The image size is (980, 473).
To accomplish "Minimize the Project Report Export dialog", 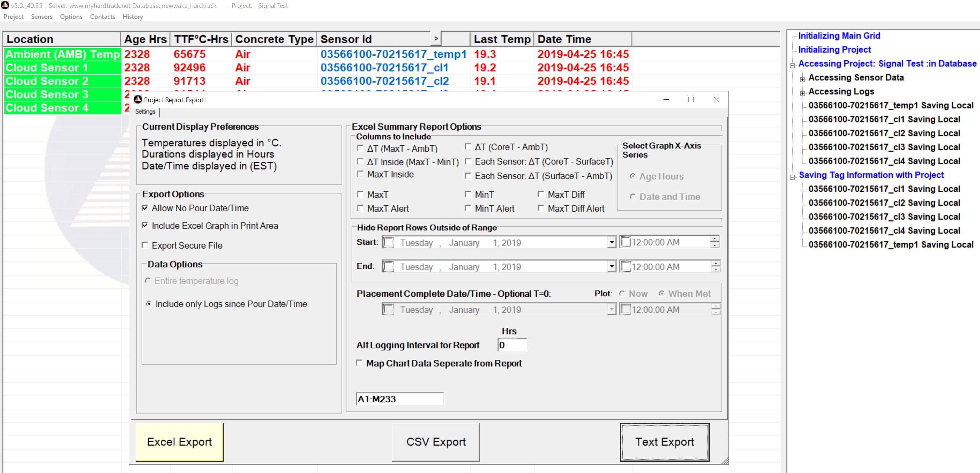I will coord(666,100).
